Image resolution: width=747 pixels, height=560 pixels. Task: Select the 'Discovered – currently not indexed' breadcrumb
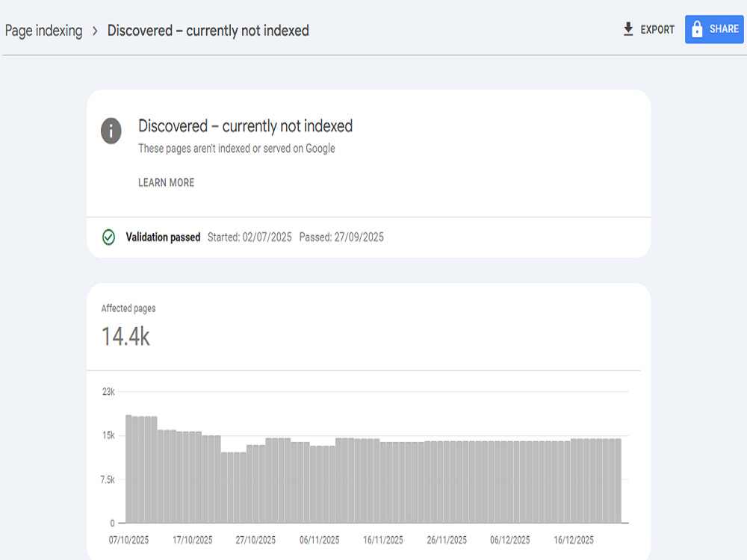click(208, 31)
